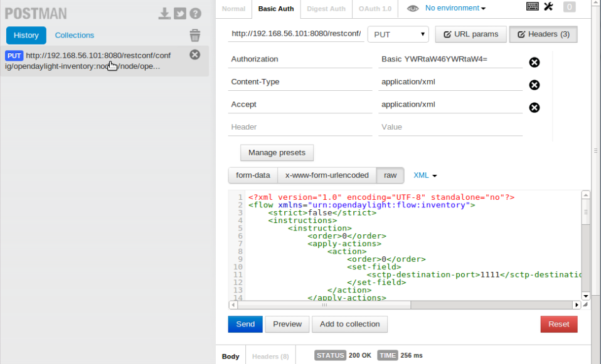Open the help question mark icon

[196, 13]
